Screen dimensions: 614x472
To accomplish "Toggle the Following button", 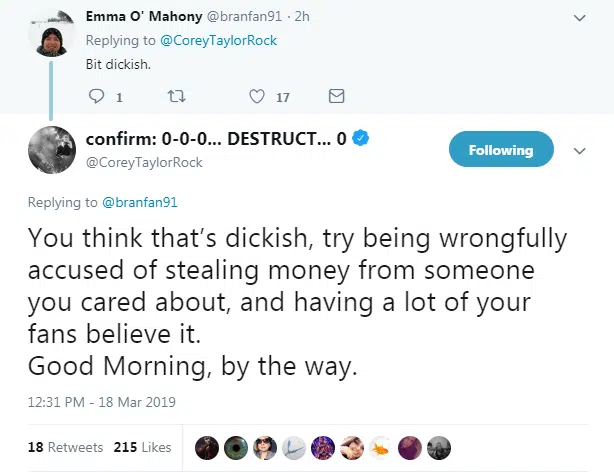I will tap(500, 150).
